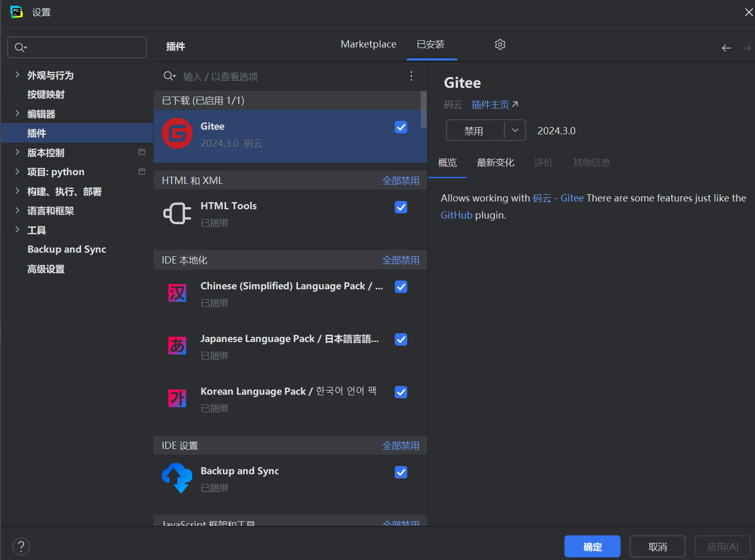Toggle Chinese (Simplified) Language Pack checkbox

click(x=401, y=287)
